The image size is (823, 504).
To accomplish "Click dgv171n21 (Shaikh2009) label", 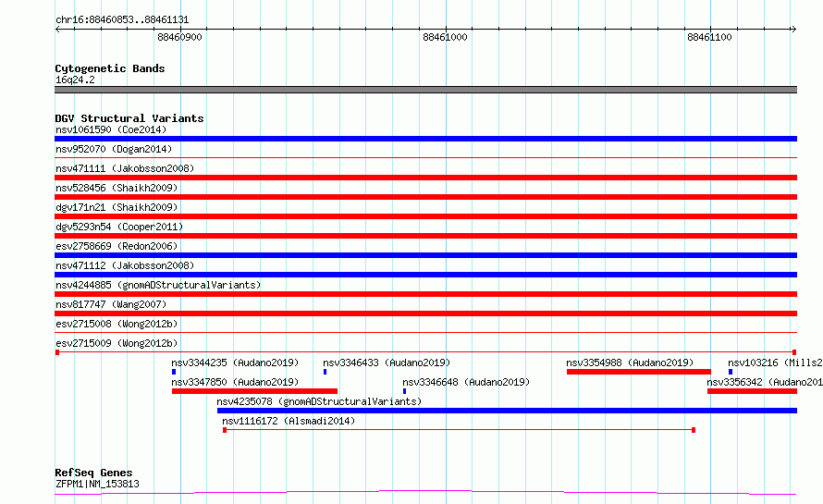I will [x=117, y=207].
